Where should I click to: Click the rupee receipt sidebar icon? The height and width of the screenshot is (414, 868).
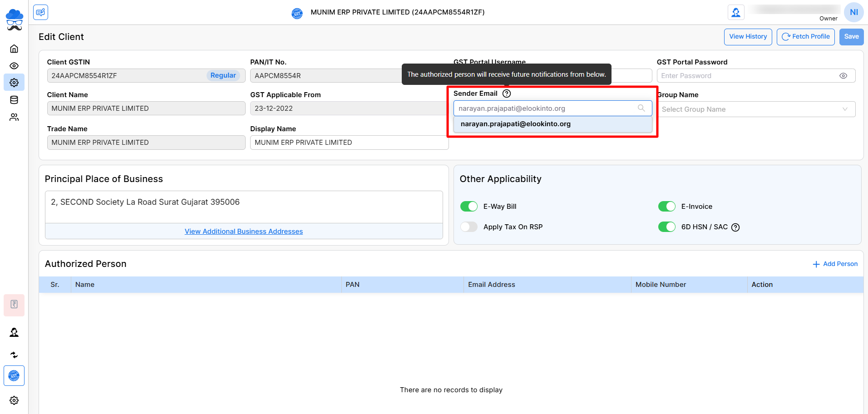point(14,305)
